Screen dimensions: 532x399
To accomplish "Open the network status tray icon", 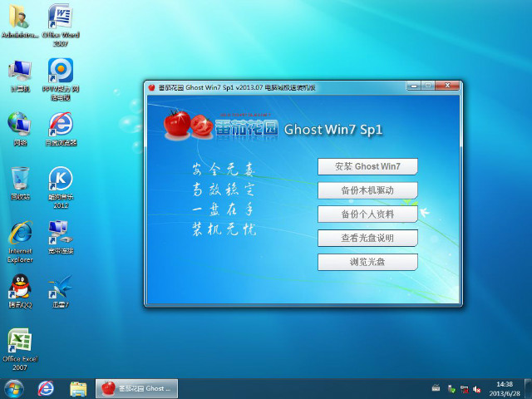I will 464,389.
